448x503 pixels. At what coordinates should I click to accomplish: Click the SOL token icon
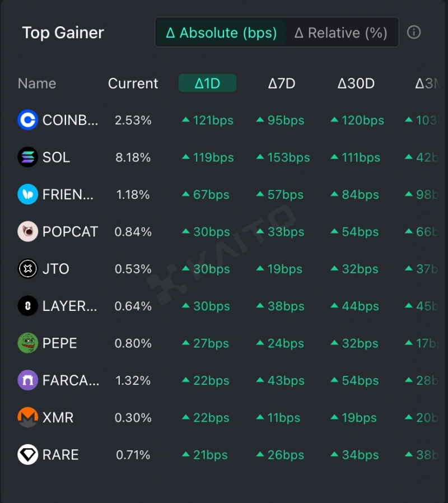click(27, 157)
